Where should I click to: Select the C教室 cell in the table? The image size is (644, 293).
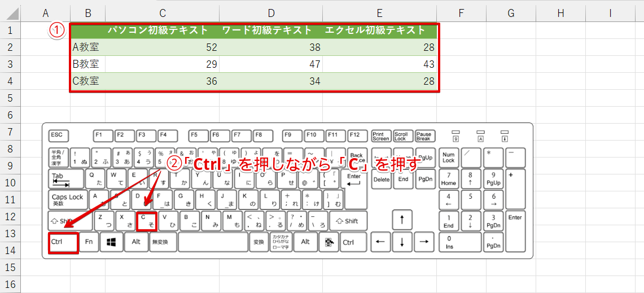click(86, 81)
